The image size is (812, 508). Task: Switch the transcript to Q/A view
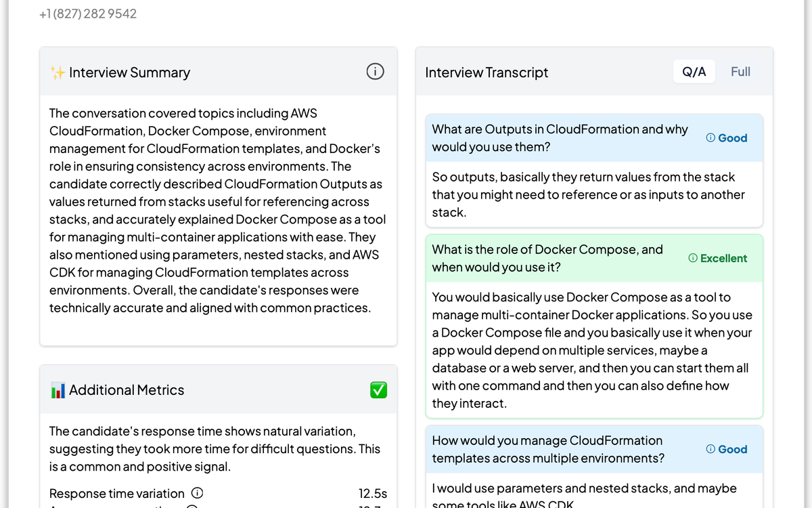[x=694, y=72]
